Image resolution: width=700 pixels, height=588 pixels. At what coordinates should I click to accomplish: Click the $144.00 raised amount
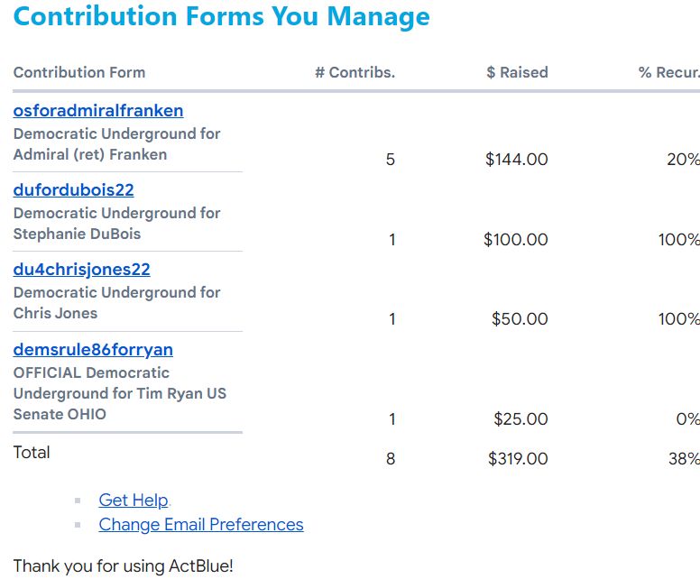pos(516,160)
